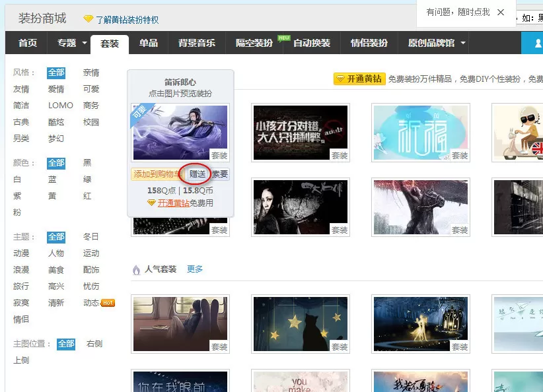Select 全部 in the 风格 filter
This screenshot has height=392, width=543.
pos(56,73)
